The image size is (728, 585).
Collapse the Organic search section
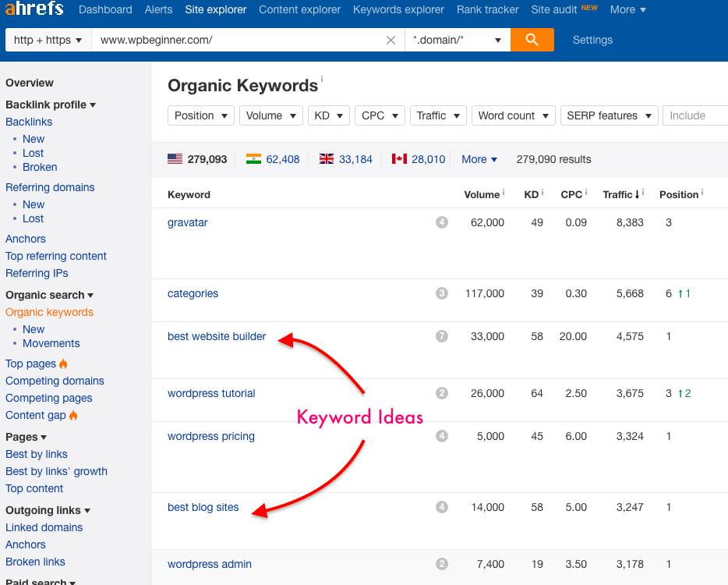(x=50, y=295)
